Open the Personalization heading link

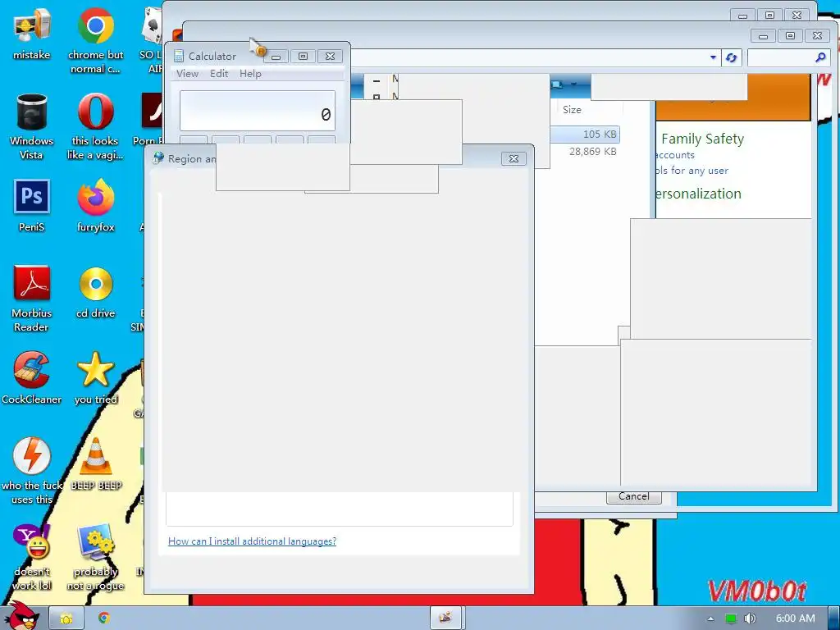click(x=698, y=194)
